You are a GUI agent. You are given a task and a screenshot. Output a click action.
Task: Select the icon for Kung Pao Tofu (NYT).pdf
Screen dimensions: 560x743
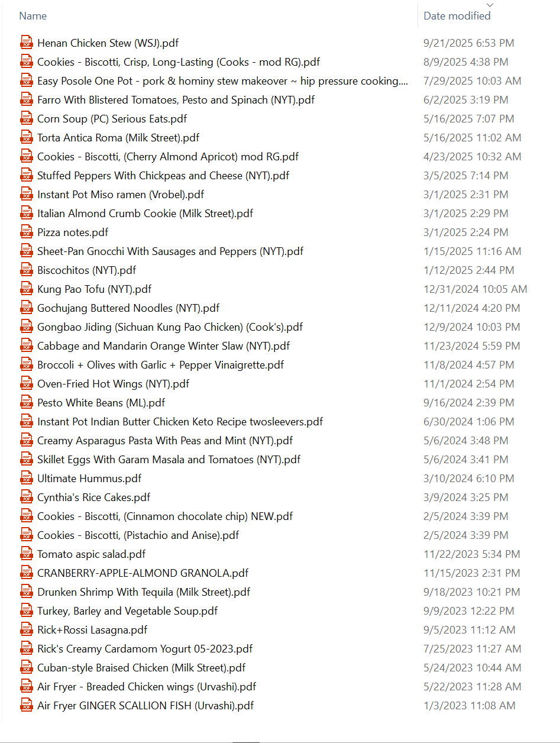(x=26, y=289)
